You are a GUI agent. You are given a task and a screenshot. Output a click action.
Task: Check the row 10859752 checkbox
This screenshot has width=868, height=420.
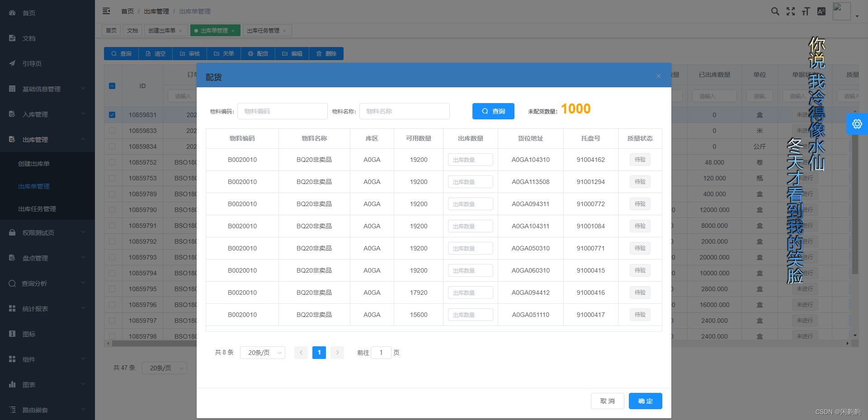112,162
